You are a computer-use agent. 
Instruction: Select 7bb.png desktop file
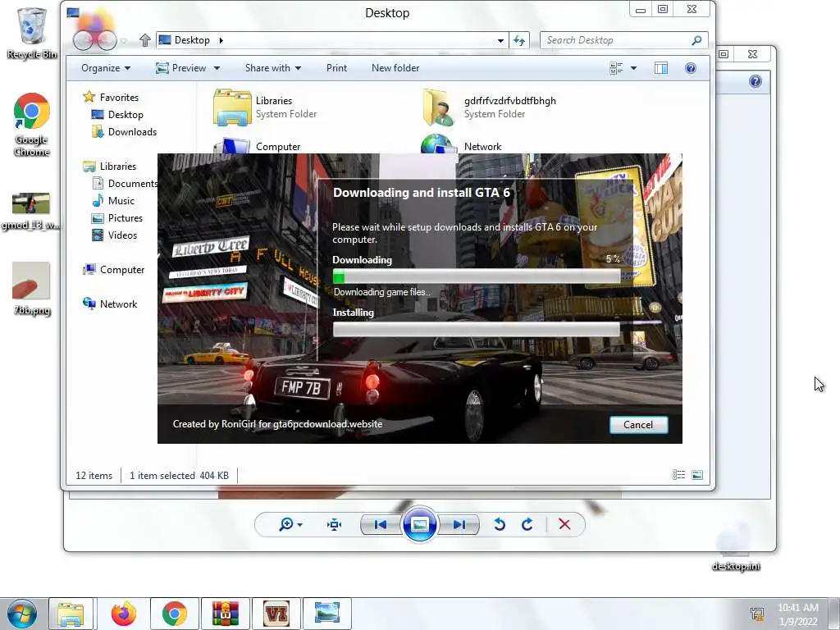coord(32,288)
